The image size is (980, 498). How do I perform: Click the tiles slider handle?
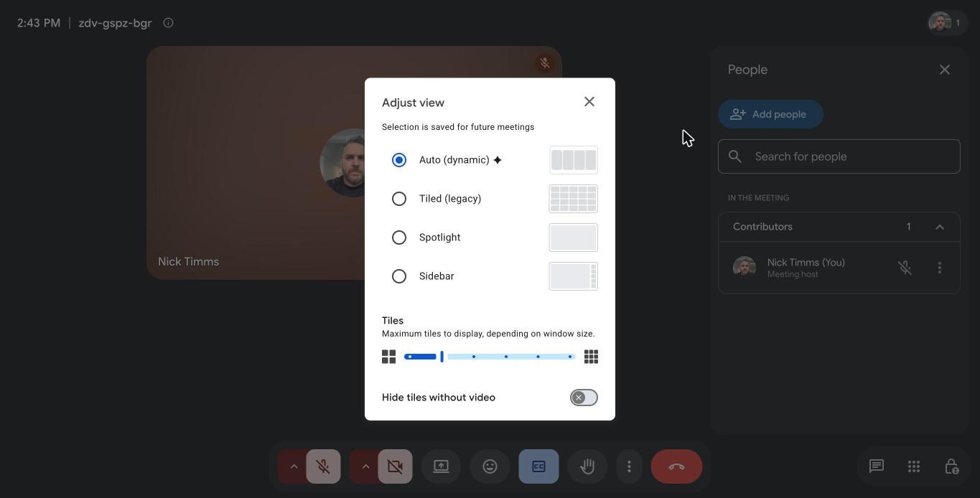(442, 357)
